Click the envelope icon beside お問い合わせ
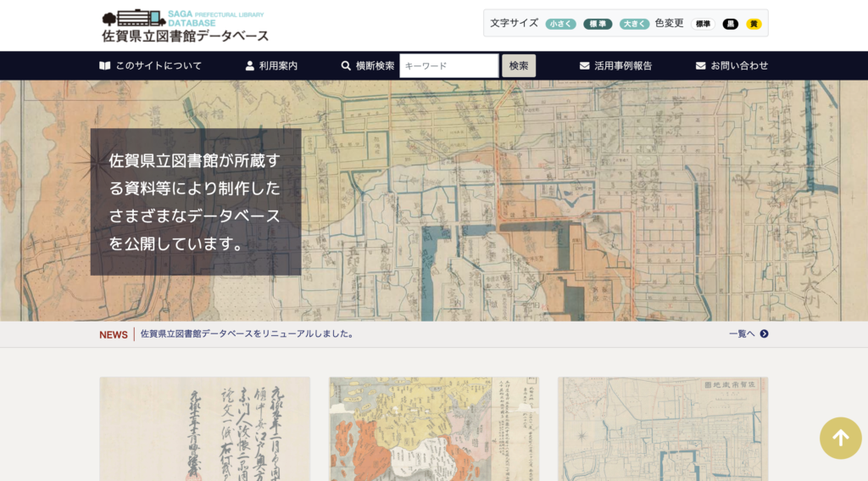The image size is (868, 481). point(701,65)
